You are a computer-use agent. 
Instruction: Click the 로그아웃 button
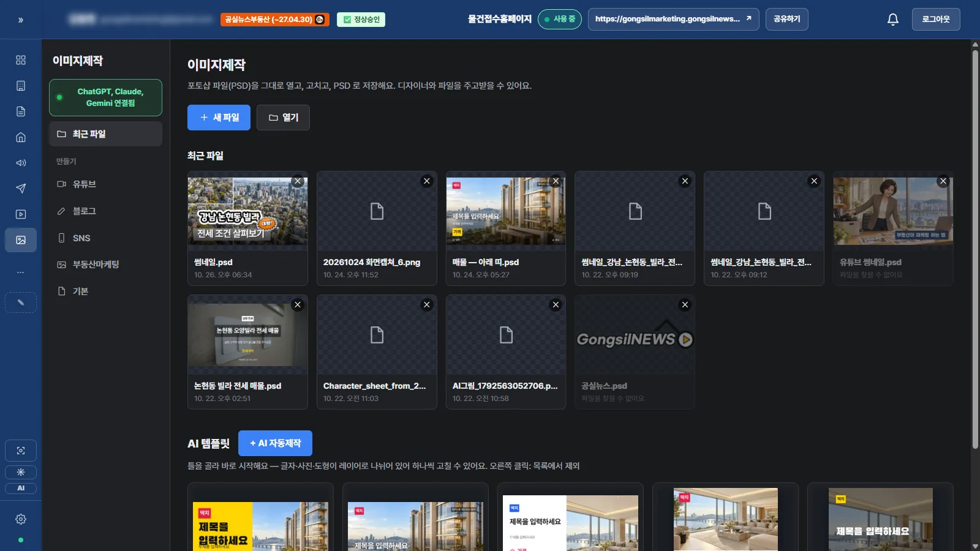[x=936, y=20]
